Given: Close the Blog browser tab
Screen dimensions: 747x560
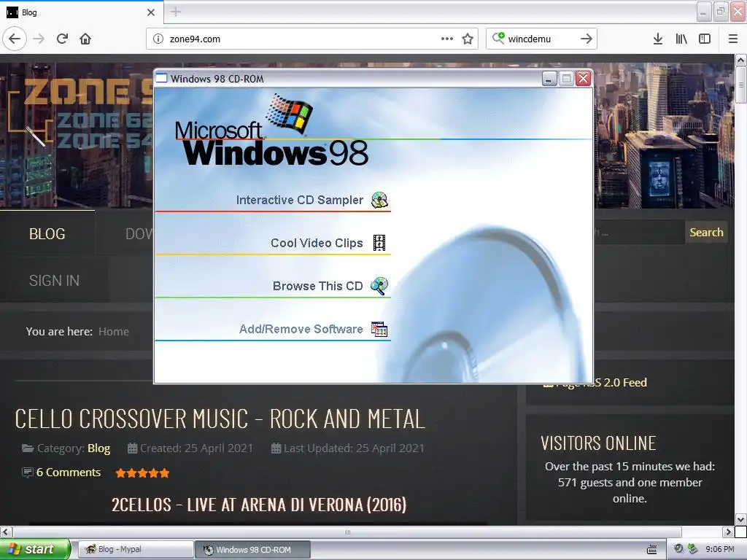Looking at the screenshot, I should pyautogui.click(x=151, y=12).
